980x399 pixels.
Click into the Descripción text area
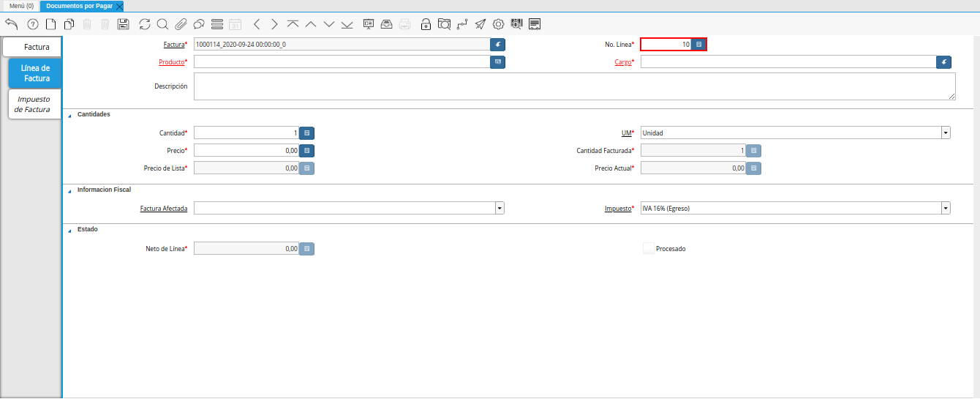pyautogui.click(x=575, y=86)
